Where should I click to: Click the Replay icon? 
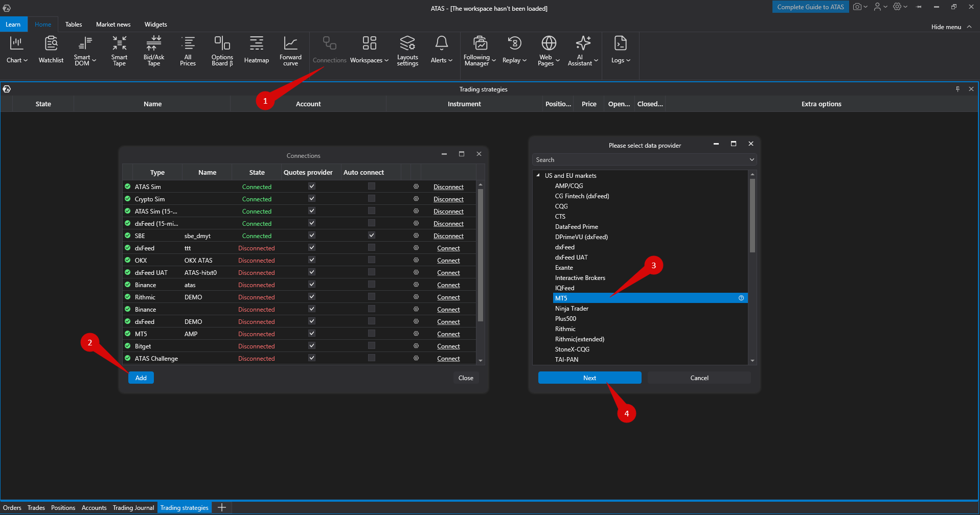click(x=514, y=43)
